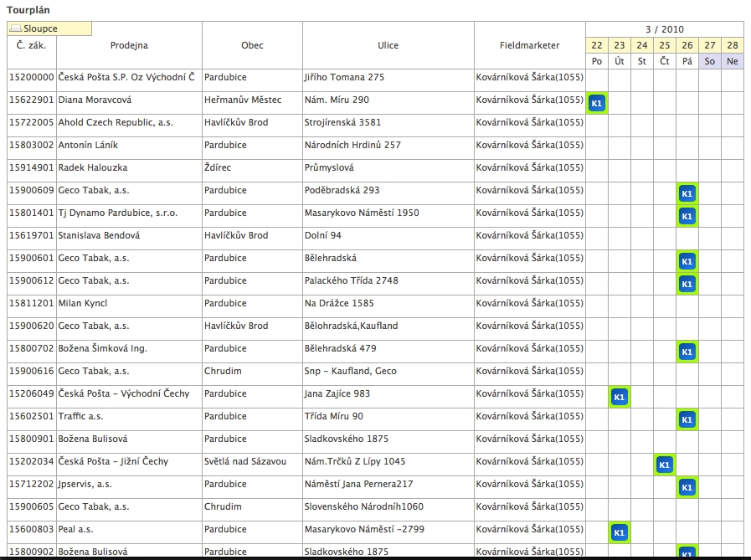Click street Strojírenská 3581
The width and height of the screenshot is (751, 560).
[343, 122]
